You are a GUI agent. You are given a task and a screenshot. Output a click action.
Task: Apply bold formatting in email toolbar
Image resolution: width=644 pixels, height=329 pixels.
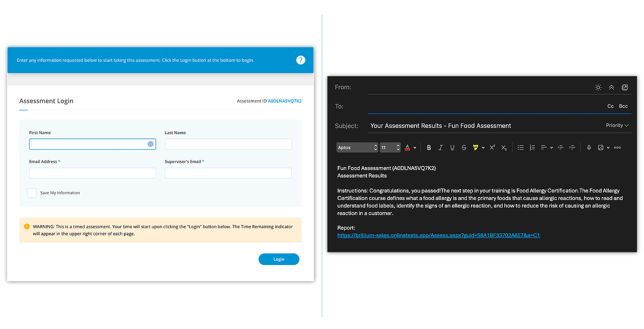click(429, 148)
